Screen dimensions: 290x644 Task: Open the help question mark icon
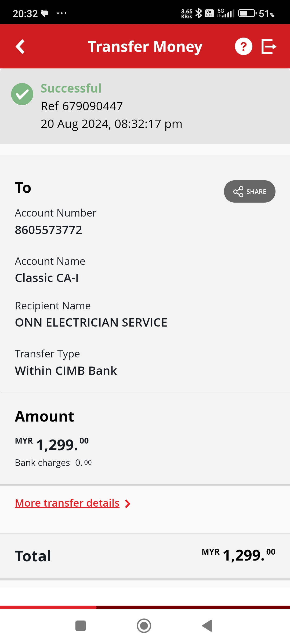243,46
